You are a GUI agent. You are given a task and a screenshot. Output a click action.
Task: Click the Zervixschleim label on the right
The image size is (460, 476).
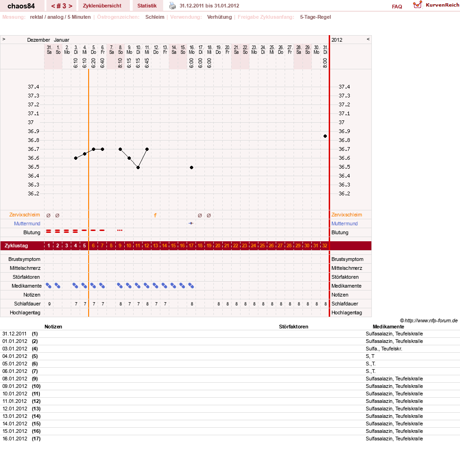347,215
